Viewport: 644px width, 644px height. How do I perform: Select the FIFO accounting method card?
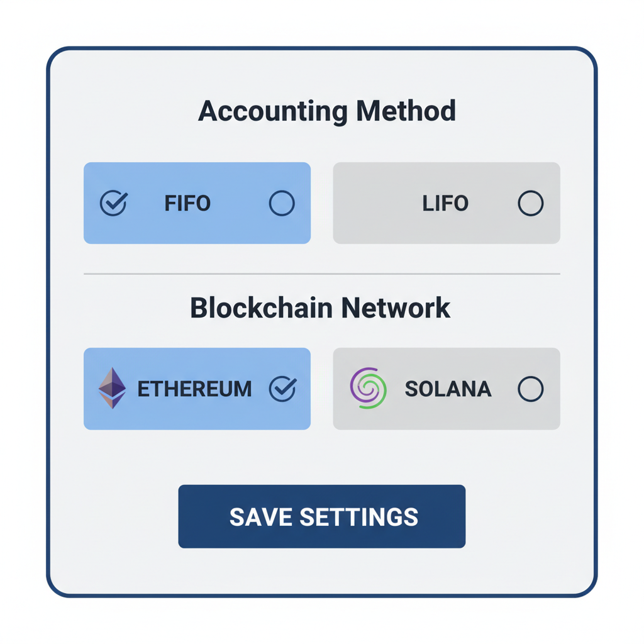pos(197,203)
